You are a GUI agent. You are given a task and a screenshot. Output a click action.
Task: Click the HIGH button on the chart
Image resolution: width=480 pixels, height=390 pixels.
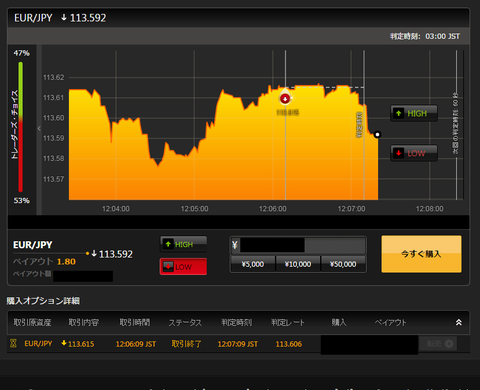pos(414,113)
